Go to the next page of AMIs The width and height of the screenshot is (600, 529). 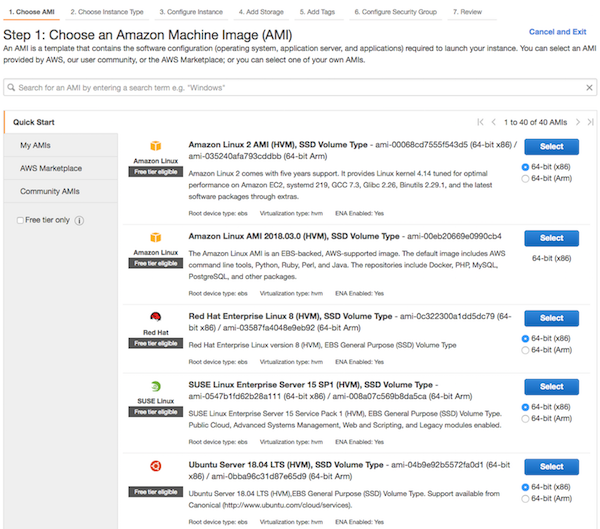tap(578, 122)
